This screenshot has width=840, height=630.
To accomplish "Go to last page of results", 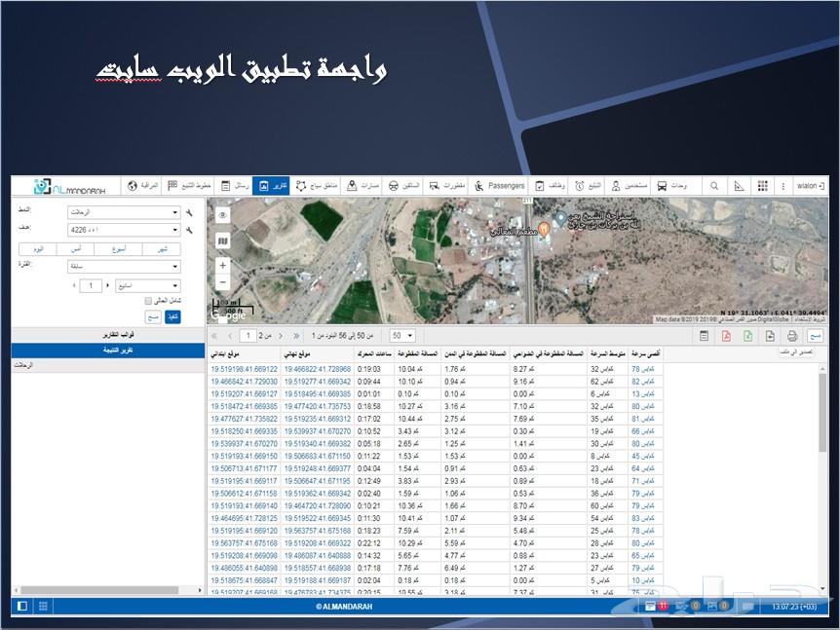I will pos(295,336).
